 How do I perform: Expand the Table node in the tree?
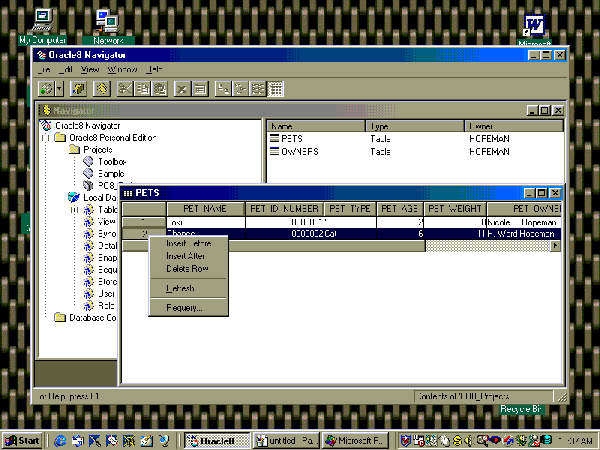tap(74, 210)
